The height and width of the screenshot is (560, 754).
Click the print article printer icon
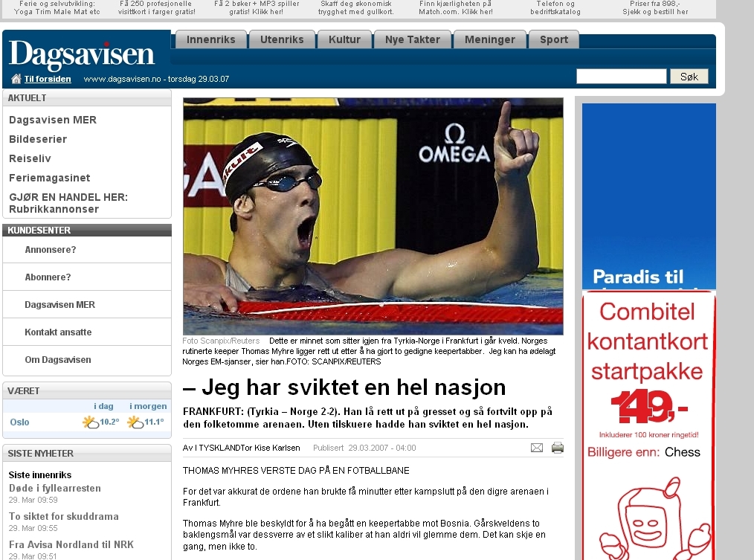(558, 448)
